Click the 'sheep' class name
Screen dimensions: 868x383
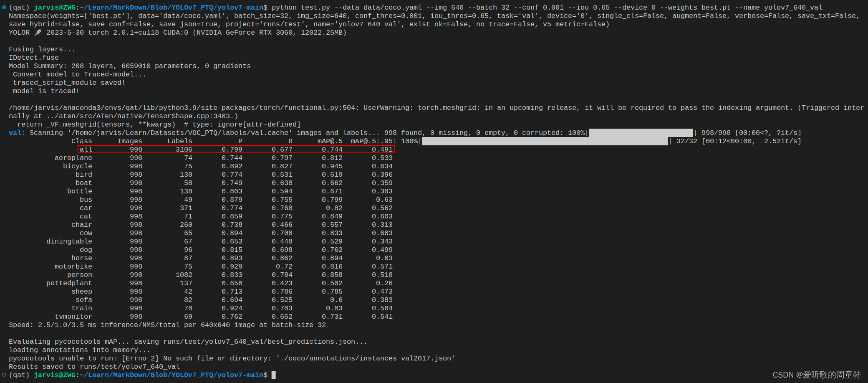(x=82, y=292)
